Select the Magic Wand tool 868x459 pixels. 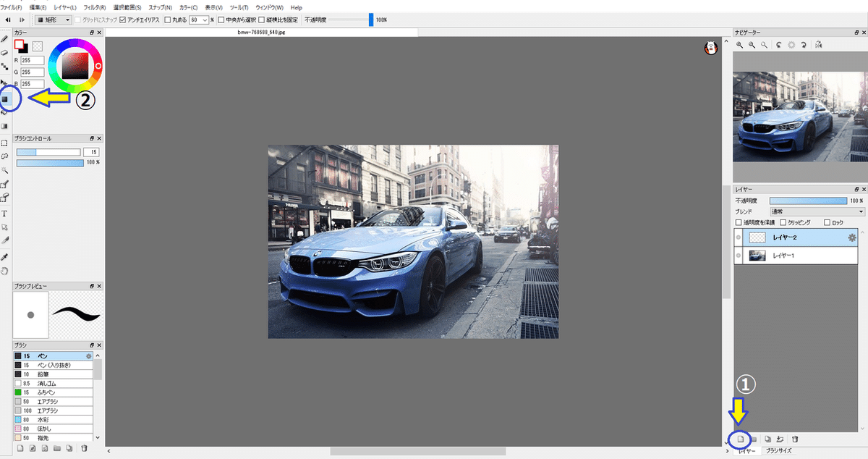pos(5,170)
